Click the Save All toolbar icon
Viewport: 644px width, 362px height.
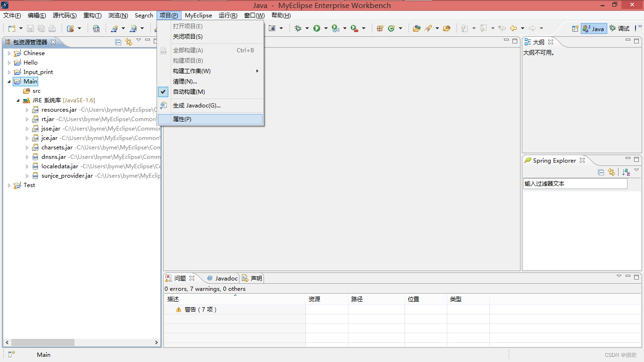pyautogui.click(x=41, y=28)
